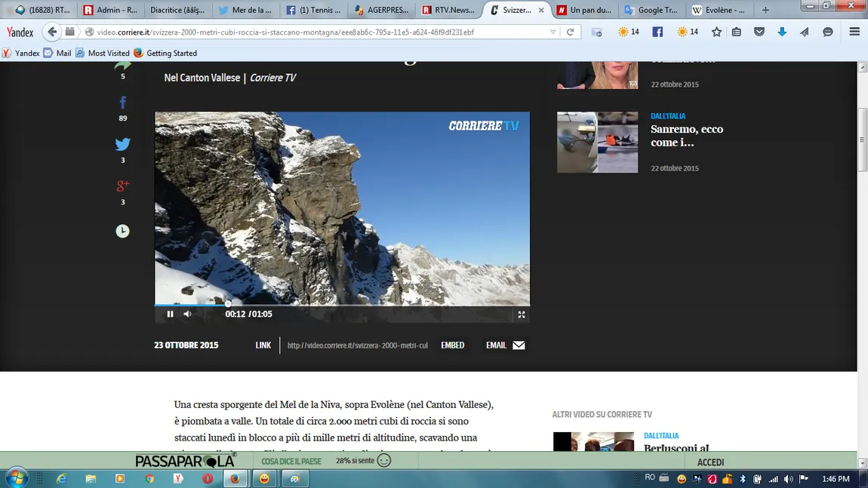Image resolution: width=868 pixels, height=488 pixels.
Task: Switch to the AGERPRES tab
Action: 382,10
